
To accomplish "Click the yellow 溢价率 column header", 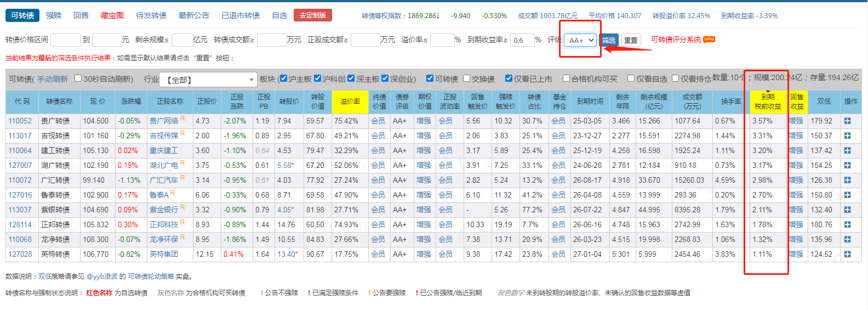I will (x=350, y=102).
